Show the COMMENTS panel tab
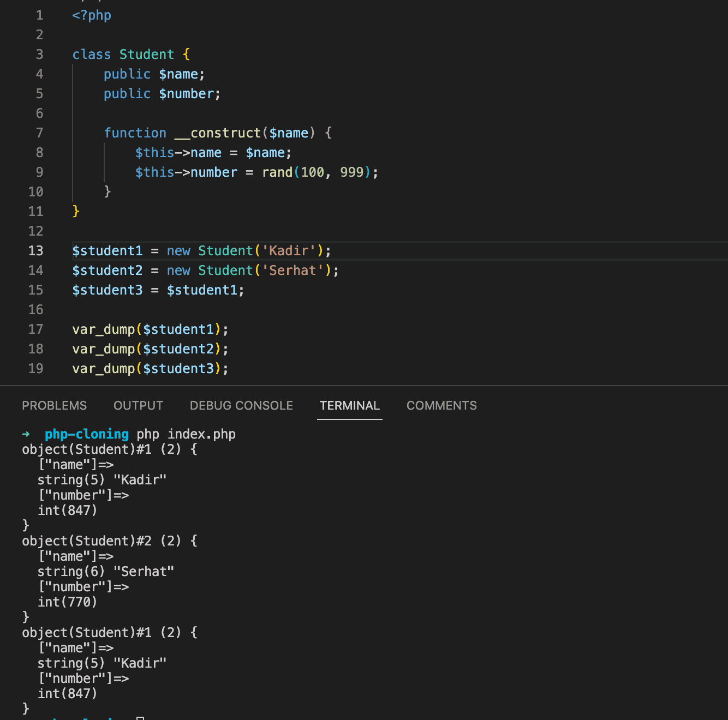This screenshot has height=720, width=728. point(441,405)
